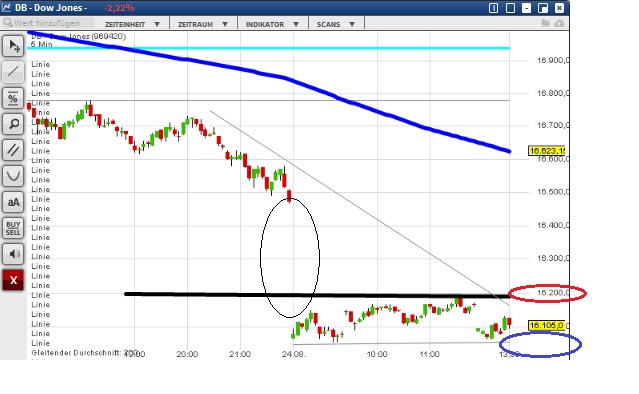Open the BUY SELL order panel
Screen dimensions: 639x394
[13, 228]
